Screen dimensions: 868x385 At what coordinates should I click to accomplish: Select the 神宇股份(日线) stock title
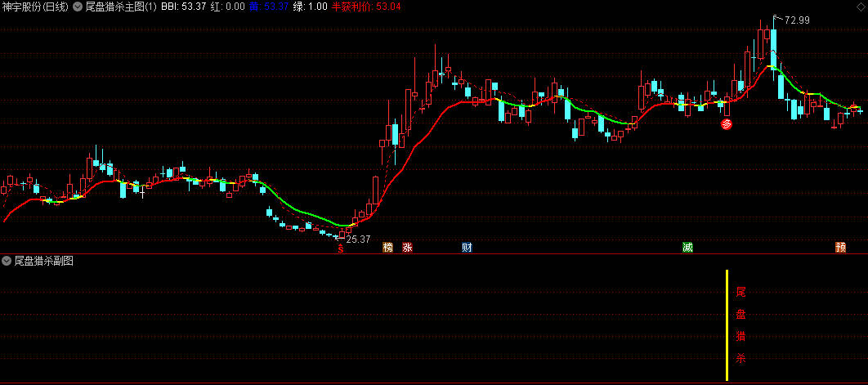click(35, 7)
